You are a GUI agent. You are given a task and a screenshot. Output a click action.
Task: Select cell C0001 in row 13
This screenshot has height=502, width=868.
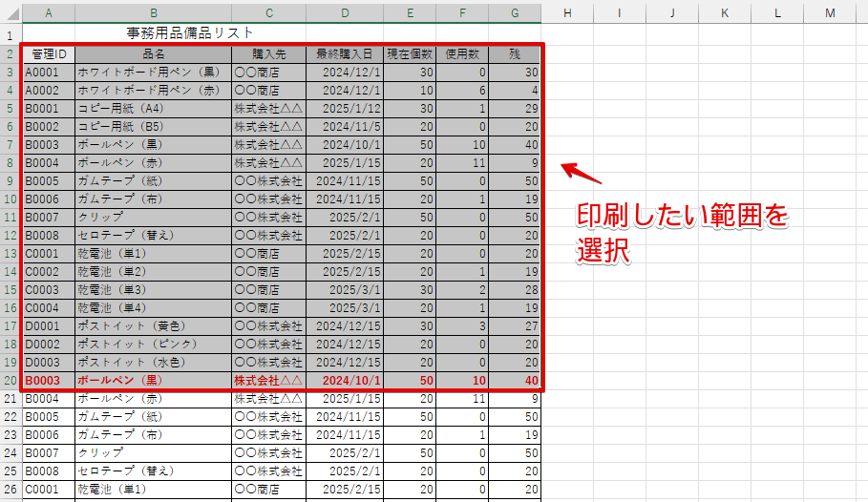tap(49, 254)
